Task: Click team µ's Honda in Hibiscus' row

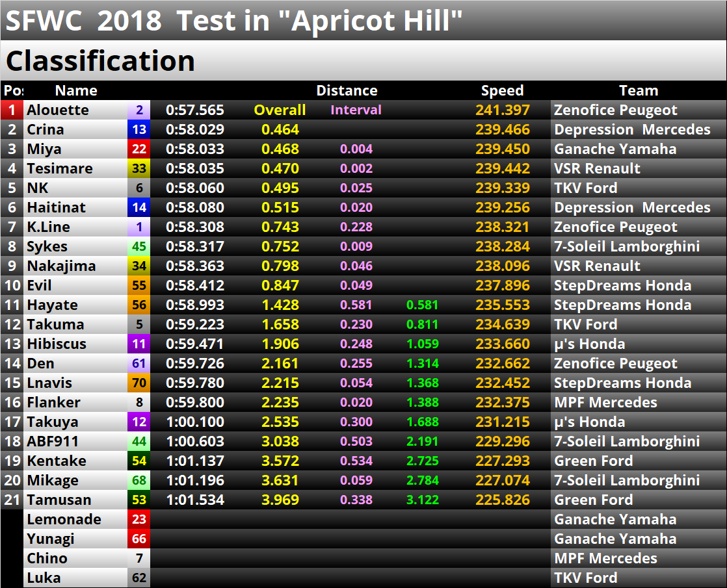Action: [x=589, y=344]
